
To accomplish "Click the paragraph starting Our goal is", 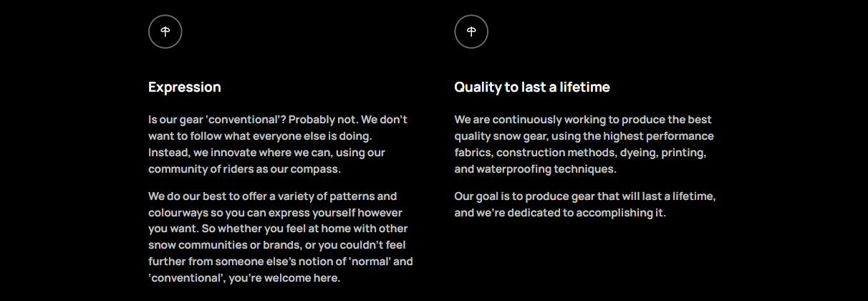I will pyautogui.click(x=584, y=204).
